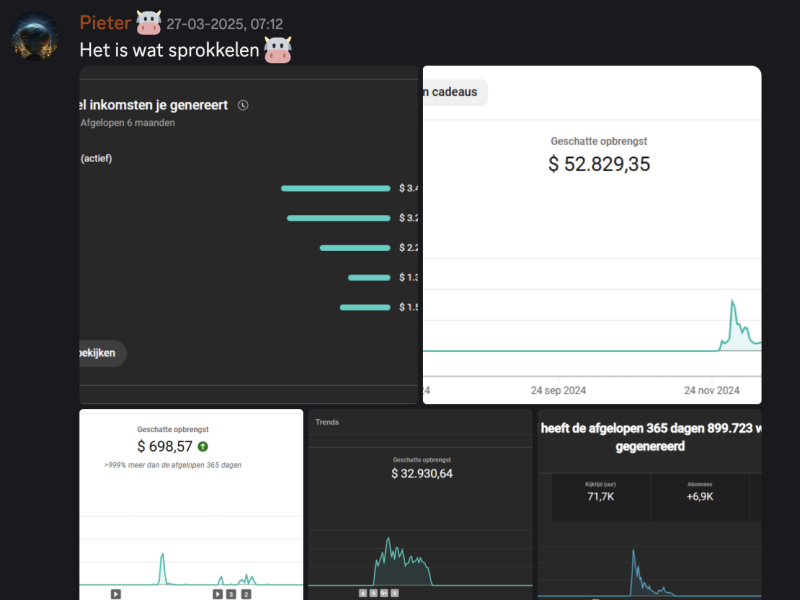The image size is (800, 600).
Task: Click the 'Trends' heading
Action: 327,422
